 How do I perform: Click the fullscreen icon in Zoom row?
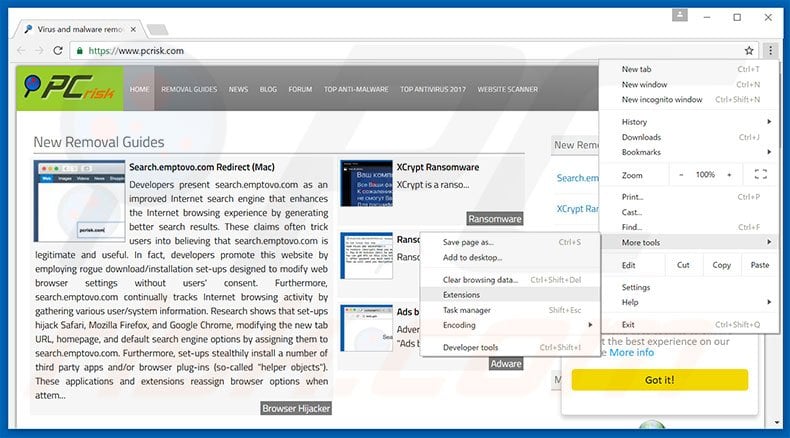click(x=761, y=174)
